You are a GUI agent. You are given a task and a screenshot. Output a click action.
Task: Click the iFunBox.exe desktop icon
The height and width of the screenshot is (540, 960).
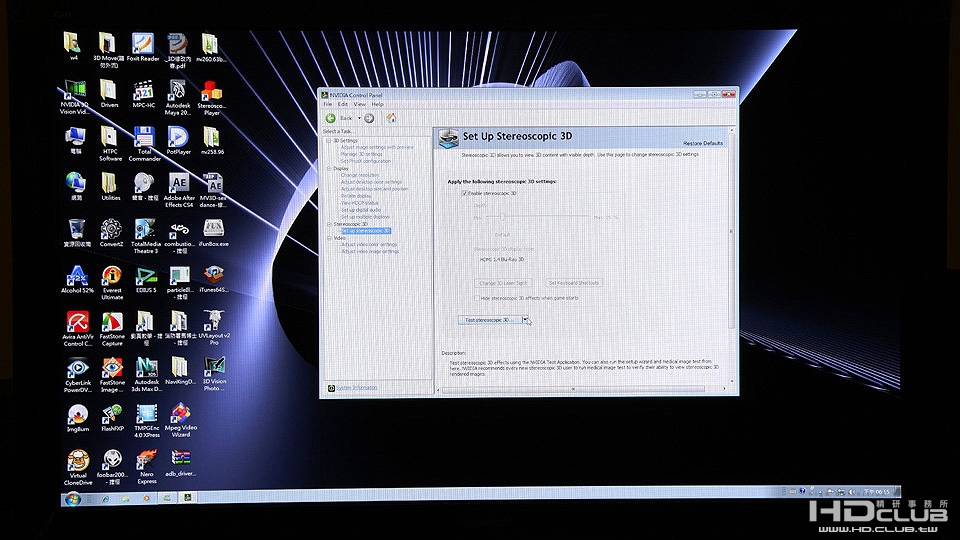click(213, 233)
